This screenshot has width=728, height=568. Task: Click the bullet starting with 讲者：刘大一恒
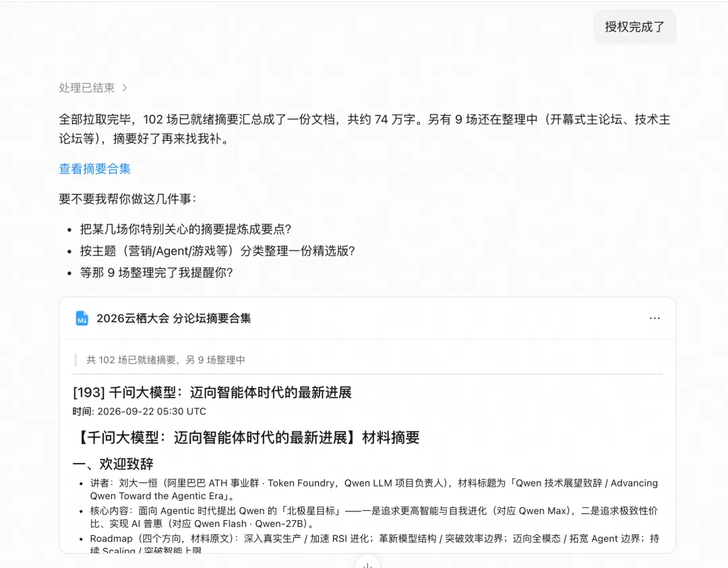[373, 490]
